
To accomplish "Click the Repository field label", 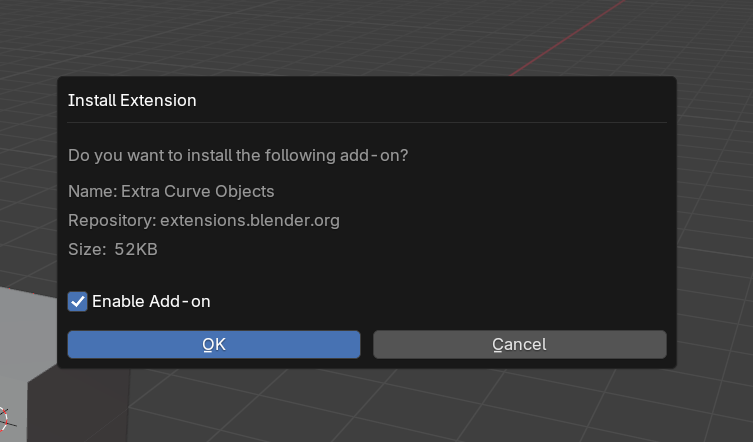I will [111, 220].
